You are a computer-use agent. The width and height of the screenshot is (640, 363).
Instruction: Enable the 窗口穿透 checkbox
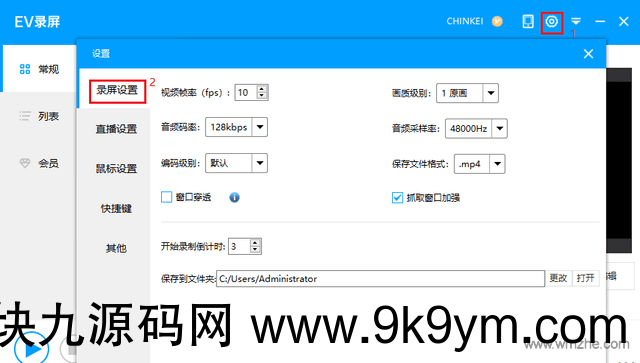coord(167,197)
